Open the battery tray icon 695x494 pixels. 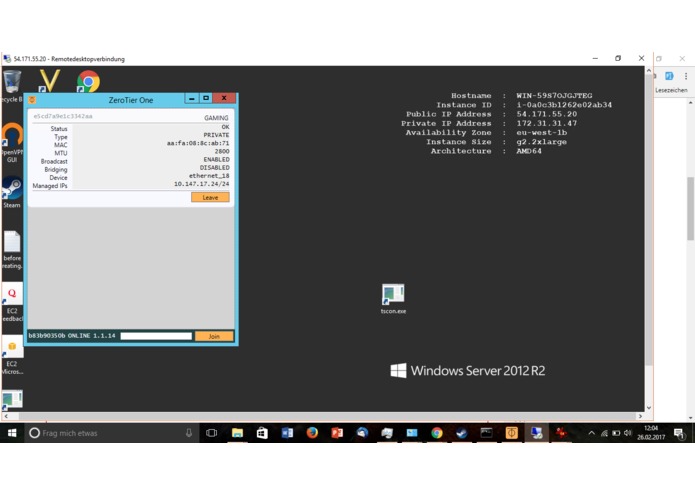pos(616,433)
